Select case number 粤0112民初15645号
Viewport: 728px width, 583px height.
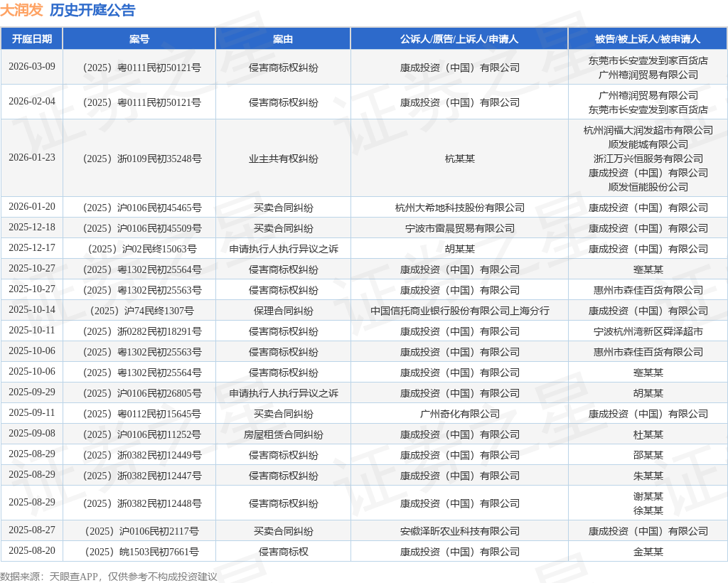coord(142,414)
